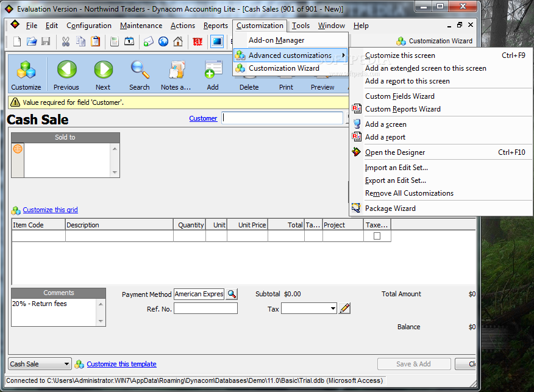Click into the Customer input field
The width and height of the screenshot is (534, 392).
[282, 118]
